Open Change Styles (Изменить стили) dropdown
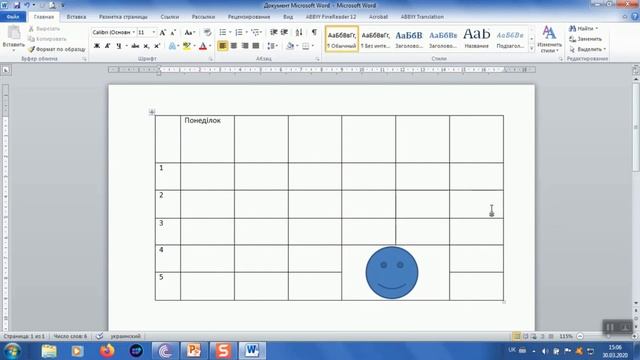The height and width of the screenshot is (360, 640). coord(549,39)
